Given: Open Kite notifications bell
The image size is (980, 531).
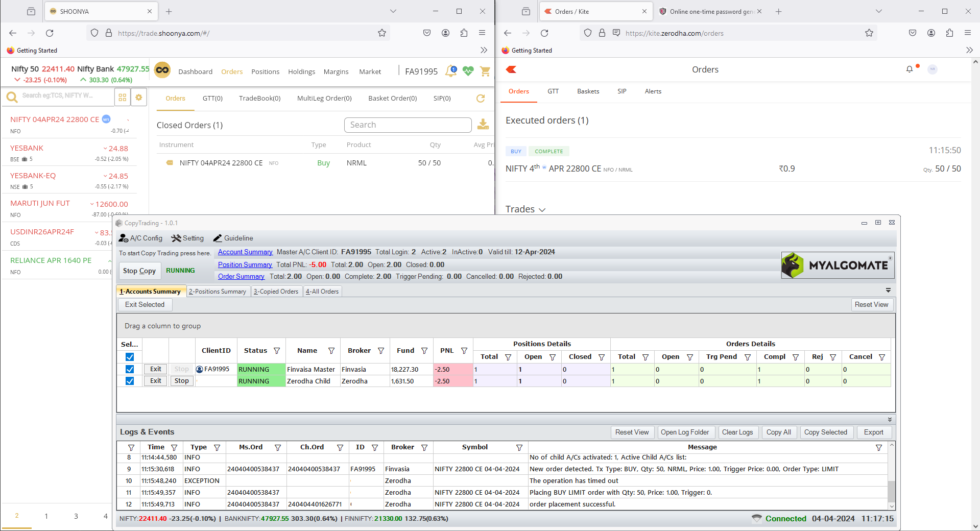Looking at the screenshot, I should (x=910, y=69).
